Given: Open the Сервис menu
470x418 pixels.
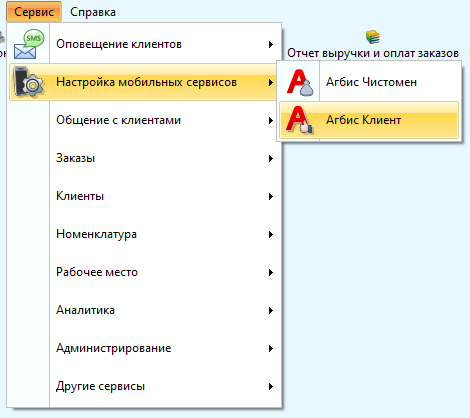Looking at the screenshot, I should coord(34,12).
